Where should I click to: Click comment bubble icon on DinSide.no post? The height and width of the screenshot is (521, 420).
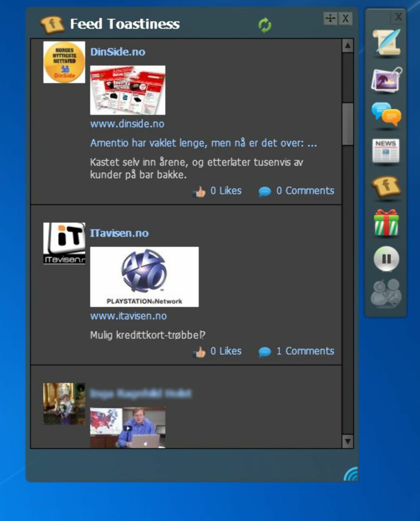pos(264,192)
